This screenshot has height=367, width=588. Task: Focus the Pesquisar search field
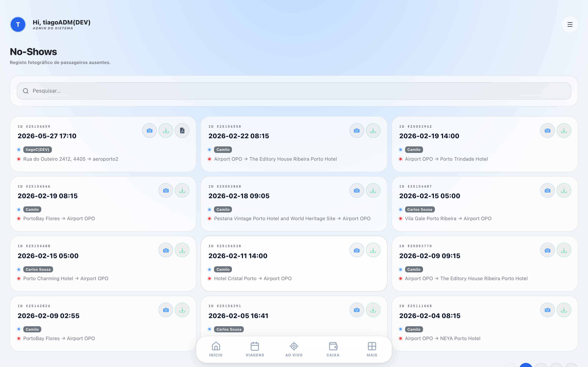(294, 91)
